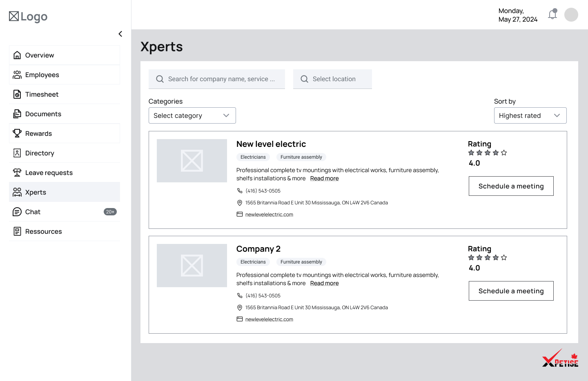Click Schedule a meeting for New level electric
Image resolution: width=588 pixels, height=381 pixels.
tap(511, 186)
